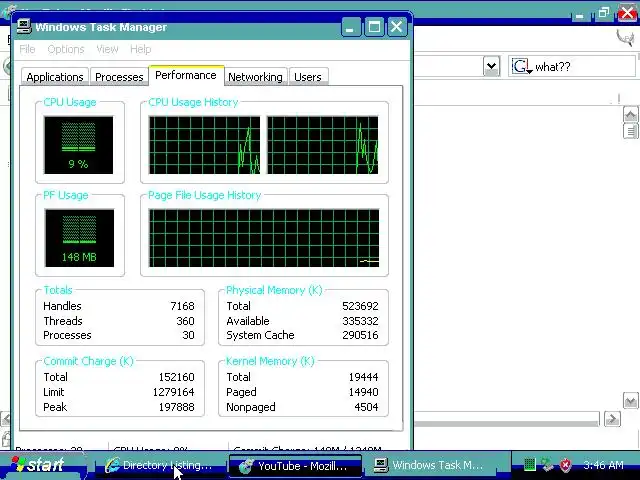Viewport: 640px width, 480px height.
Task: Click the search field containing what??
Action: coord(571,66)
